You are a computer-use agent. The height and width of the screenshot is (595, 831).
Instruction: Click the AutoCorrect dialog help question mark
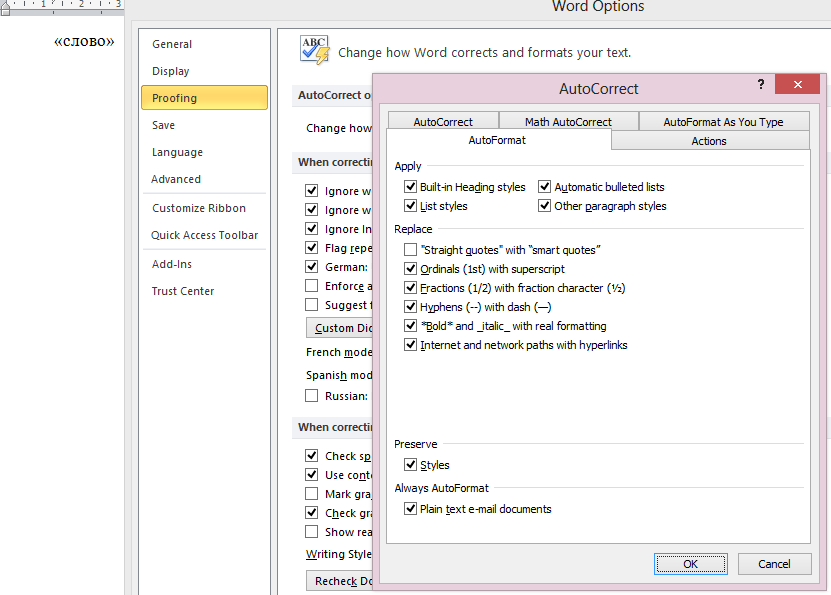(761, 86)
